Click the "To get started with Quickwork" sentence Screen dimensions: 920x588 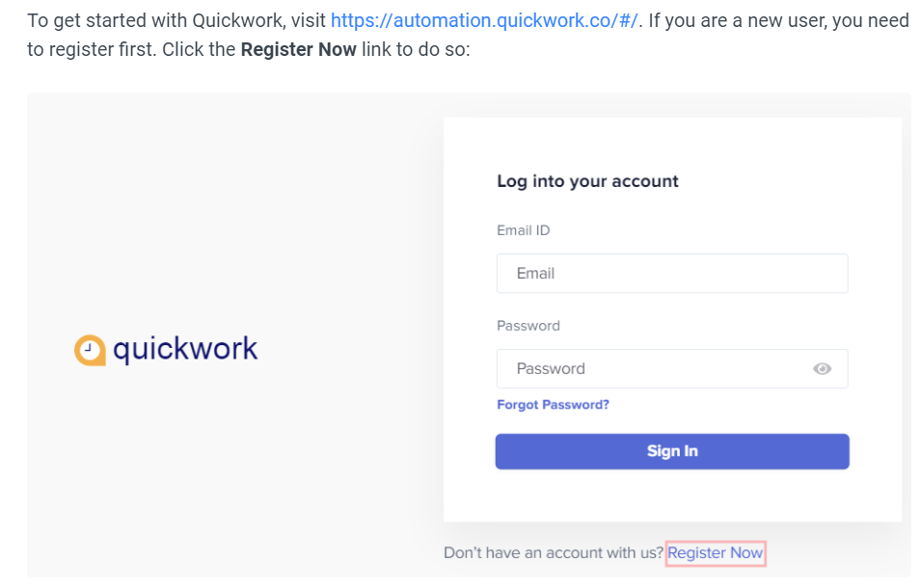click(x=176, y=20)
